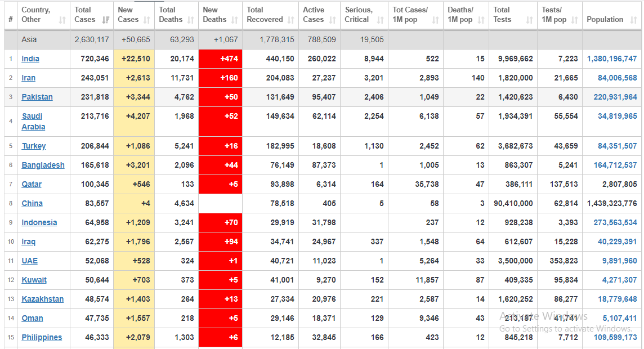This screenshot has height=349, width=644.
Task: Open the Saudi Arabia country link
Action: [33, 122]
